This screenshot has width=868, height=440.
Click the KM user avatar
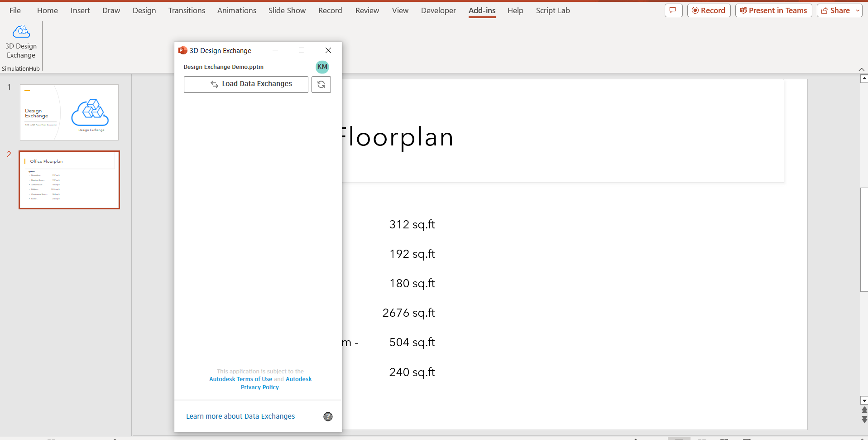coord(322,67)
